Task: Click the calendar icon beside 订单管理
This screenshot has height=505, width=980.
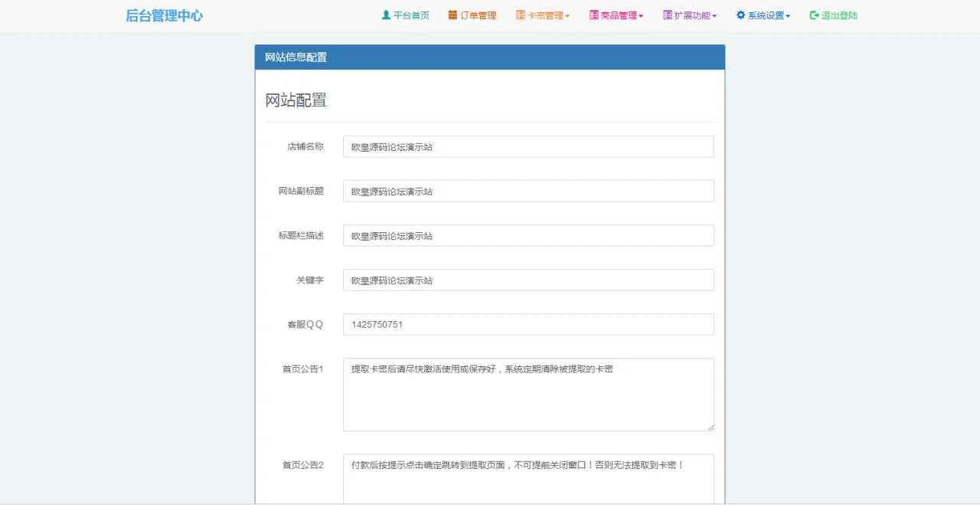Action: [452, 15]
